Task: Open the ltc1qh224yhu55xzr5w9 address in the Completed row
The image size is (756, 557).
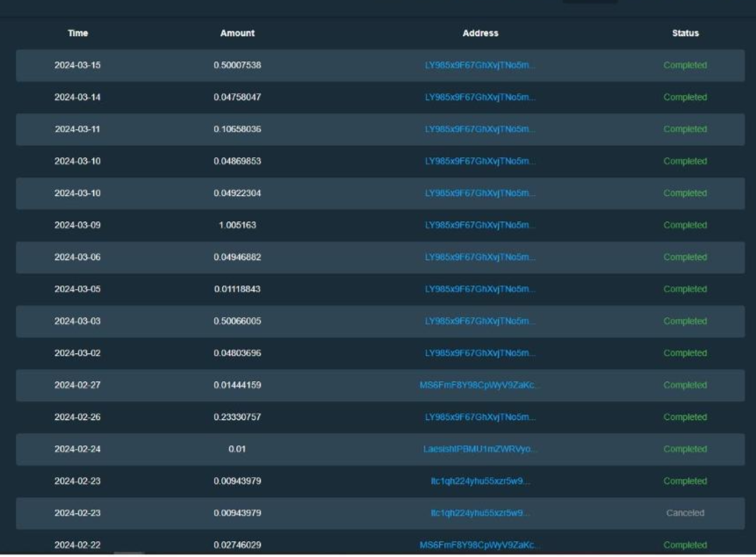Action: [479, 481]
